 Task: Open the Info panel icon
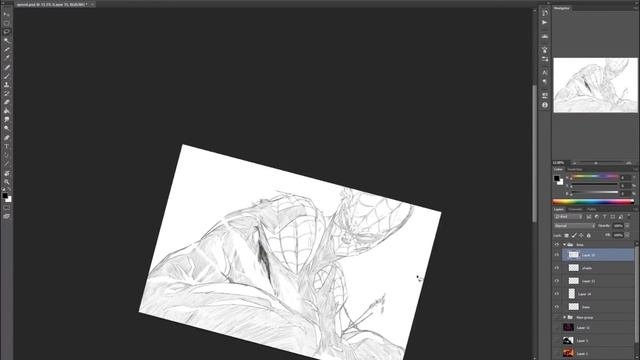(545, 105)
